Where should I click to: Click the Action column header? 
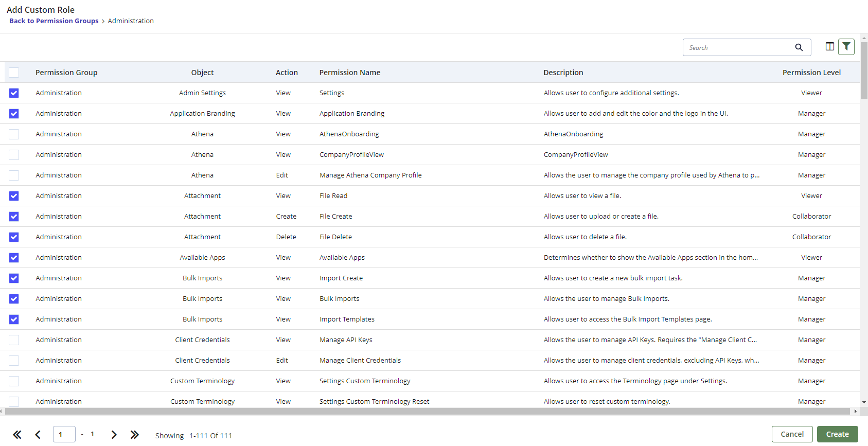(287, 73)
